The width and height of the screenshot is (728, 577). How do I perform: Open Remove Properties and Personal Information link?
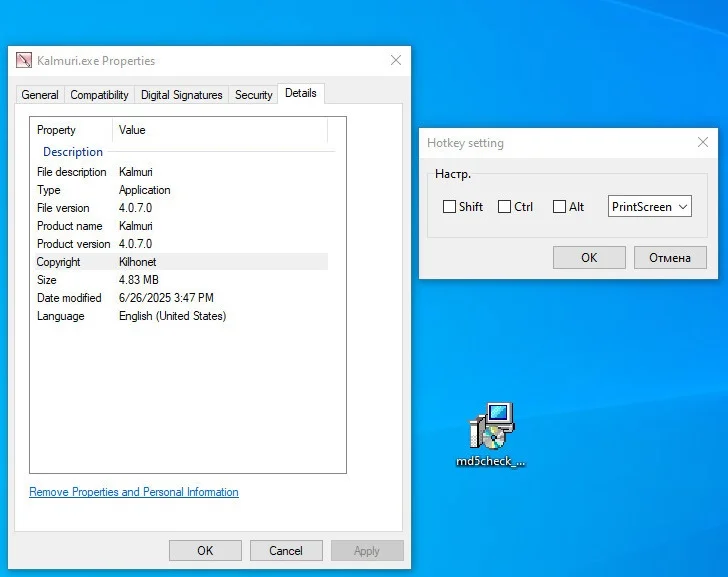(134, 492)
